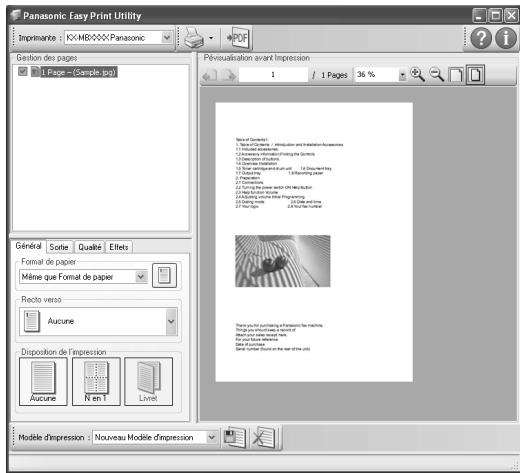
Task: Switch to the Qualité tab
Action: point(90,247)
